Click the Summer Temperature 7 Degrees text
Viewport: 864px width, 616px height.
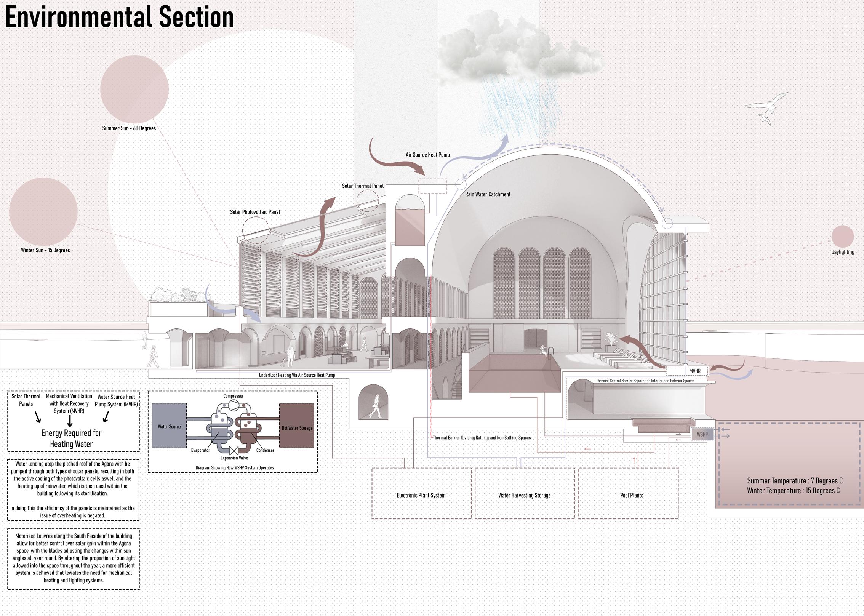795,481
